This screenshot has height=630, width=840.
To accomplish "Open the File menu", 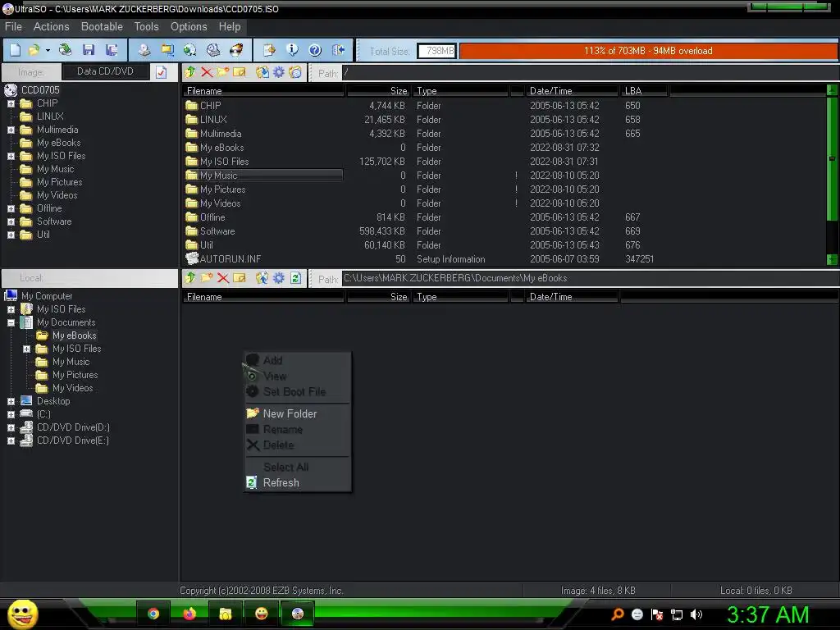I will (13, 27).
